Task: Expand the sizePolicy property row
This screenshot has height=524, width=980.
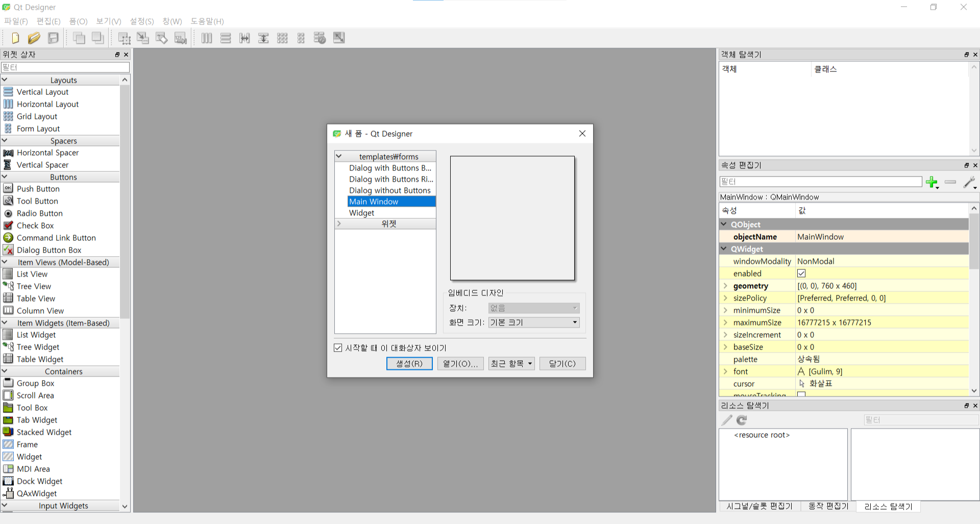Action: (725, 298)
